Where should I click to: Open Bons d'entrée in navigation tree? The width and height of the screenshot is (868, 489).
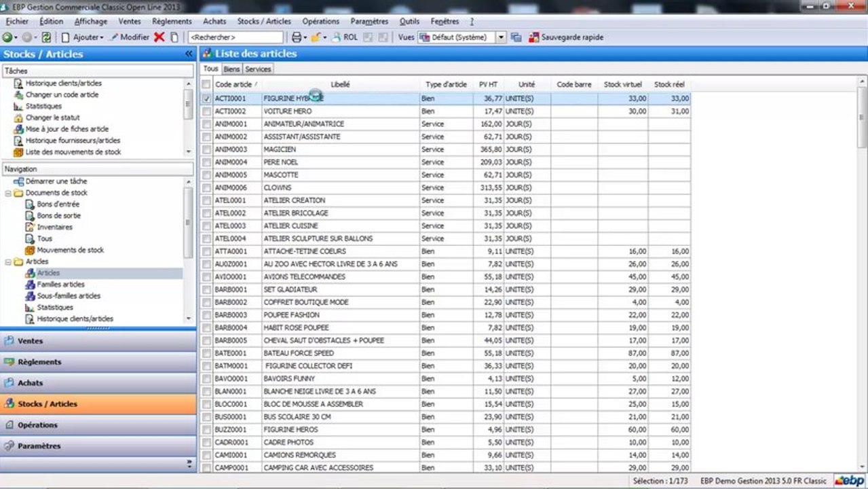[x=58, y=204]
